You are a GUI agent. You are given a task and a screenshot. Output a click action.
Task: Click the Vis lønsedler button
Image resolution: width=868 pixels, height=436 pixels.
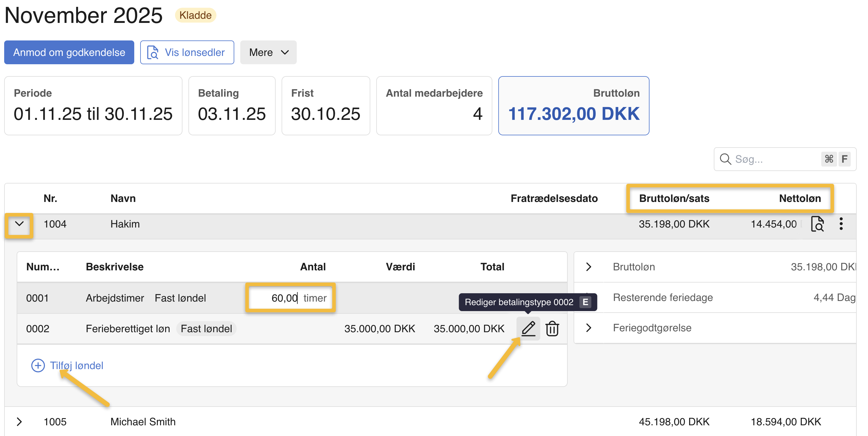click(194, 53)
